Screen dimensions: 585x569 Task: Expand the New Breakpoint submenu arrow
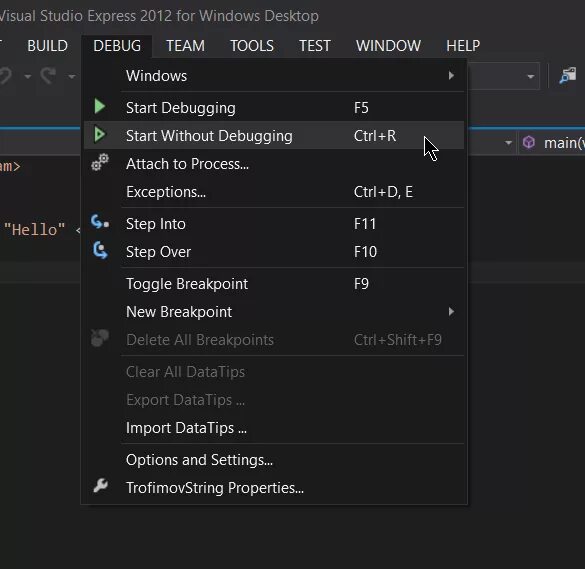click(x=451, y=312)
